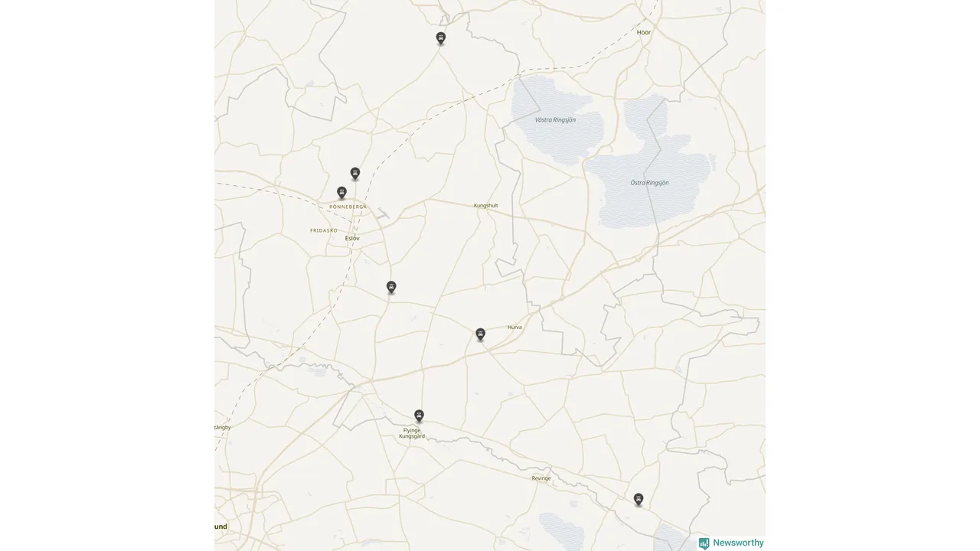Select the marker at Flyinge Kungsgård
980x551 pixels.
[419, 416]
